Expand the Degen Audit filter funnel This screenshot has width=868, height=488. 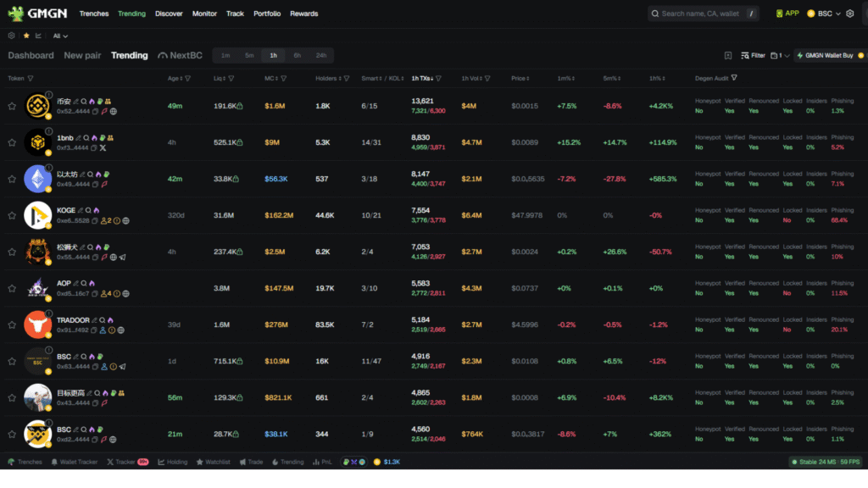[734, 77]
